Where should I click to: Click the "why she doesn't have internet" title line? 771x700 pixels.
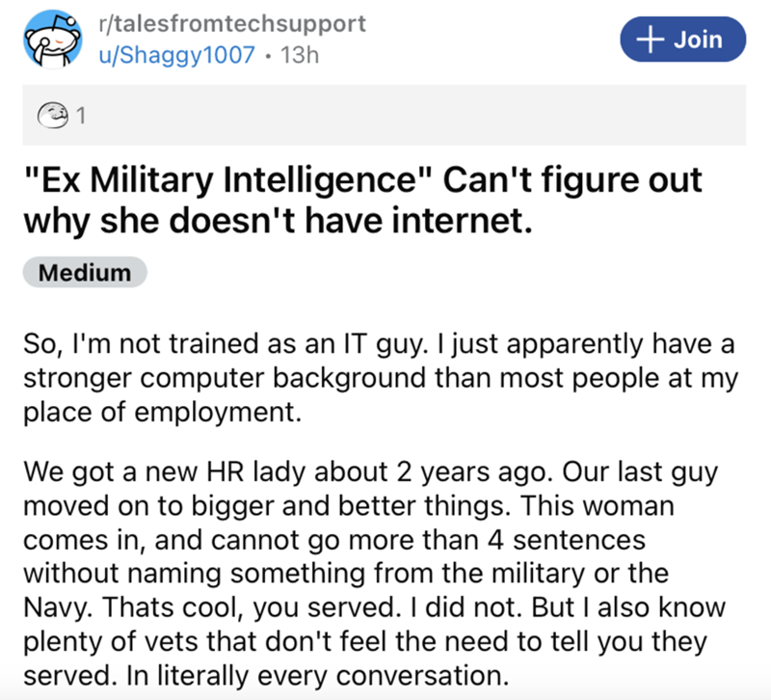(x=276, y=221)
